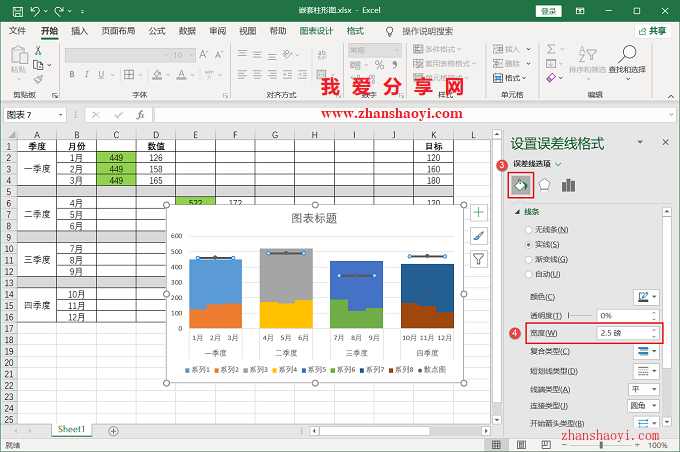Image resolution: width=680 pixels, height=452 pixels.
Task: Click cell containing 一季度
Action: [x=37, y=169]
